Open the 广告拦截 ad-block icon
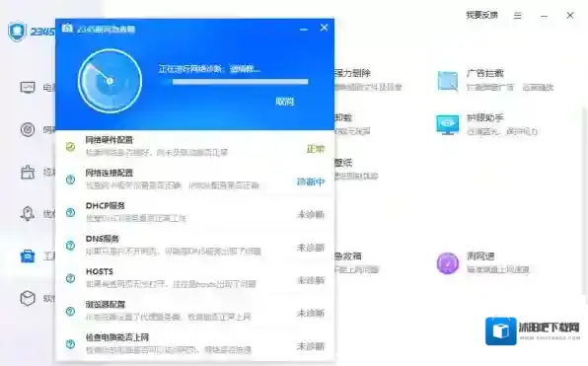 [447, 81]
